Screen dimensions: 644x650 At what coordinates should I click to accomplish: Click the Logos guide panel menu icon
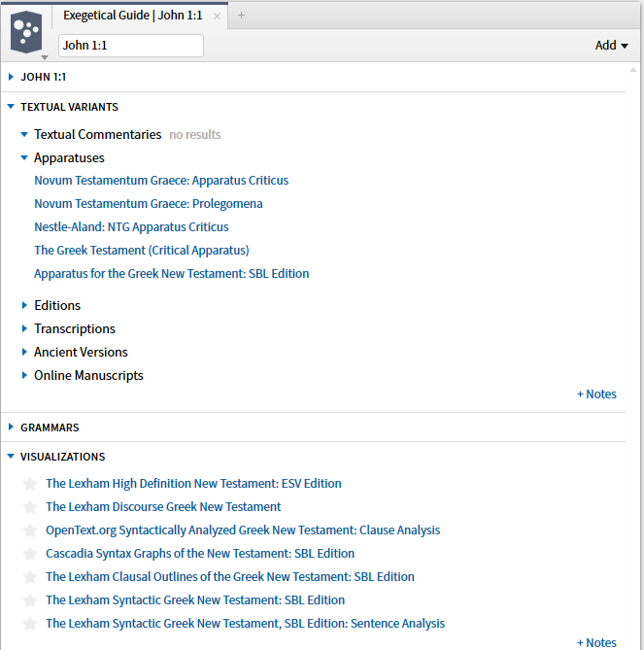(27, 33)
